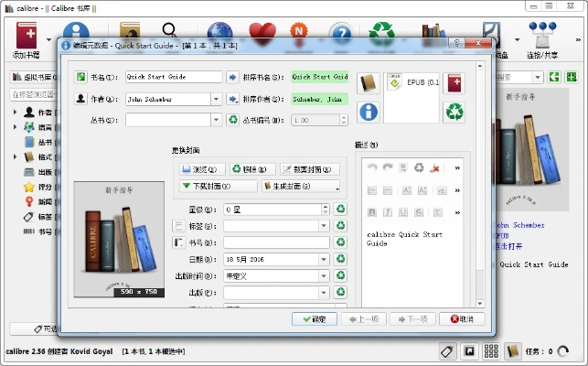Open the publisher dropdown list
The image size is (588, 366).
[x=324, y=293]
